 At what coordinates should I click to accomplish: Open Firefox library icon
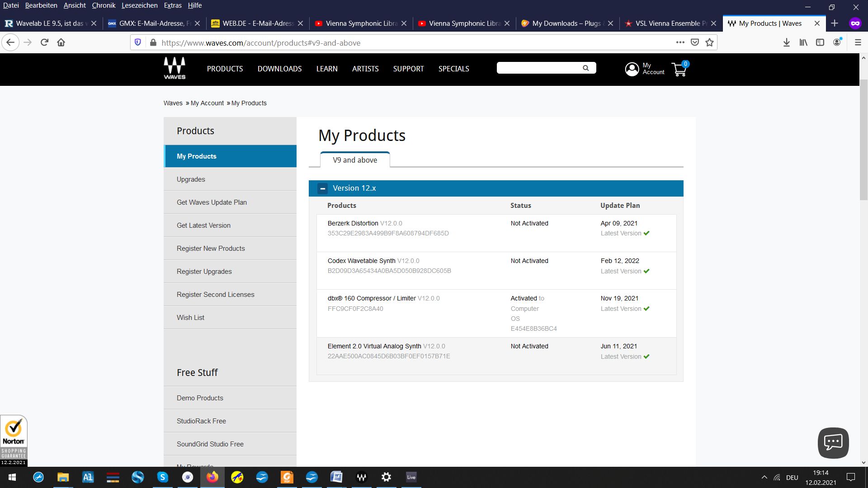803,42
